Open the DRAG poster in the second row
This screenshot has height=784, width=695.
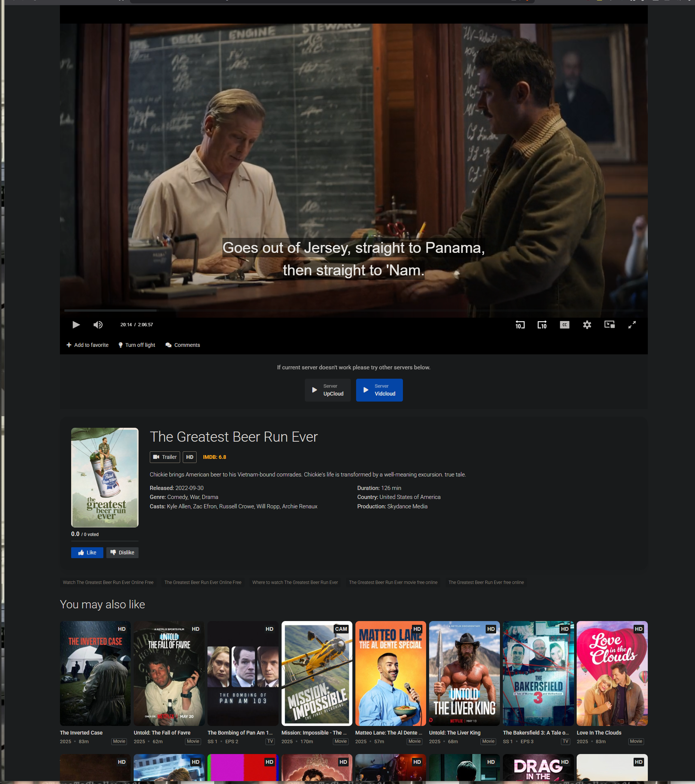(x=538, y=767)
